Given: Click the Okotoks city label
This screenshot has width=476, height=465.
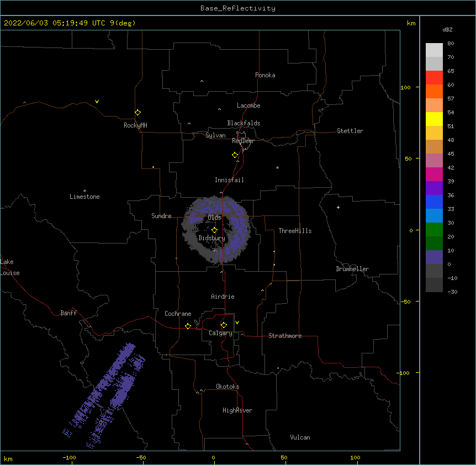Looking at the screenshot, I should [x=228, y=387].
